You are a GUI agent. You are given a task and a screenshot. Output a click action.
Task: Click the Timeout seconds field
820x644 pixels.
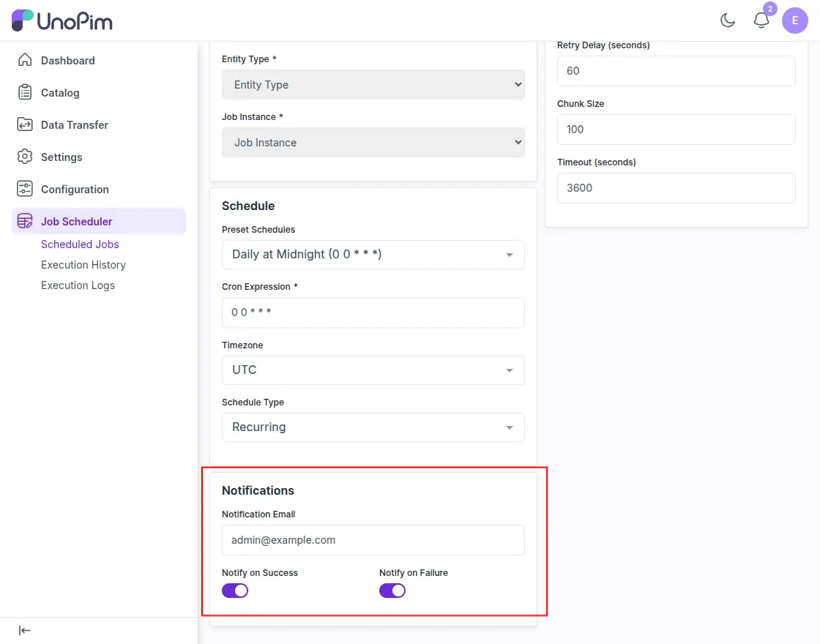[x=676, y=187]
